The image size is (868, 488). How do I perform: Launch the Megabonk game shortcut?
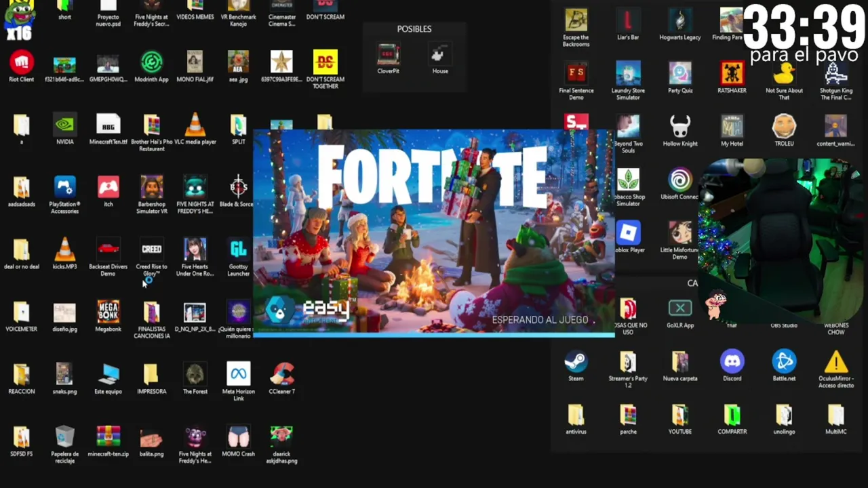pyautogui.click(x=108, y=312)
